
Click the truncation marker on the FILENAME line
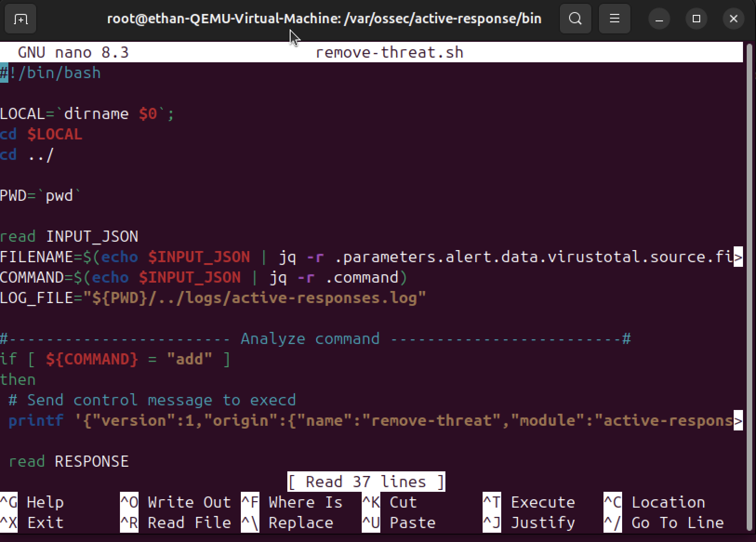coord(738,257)
